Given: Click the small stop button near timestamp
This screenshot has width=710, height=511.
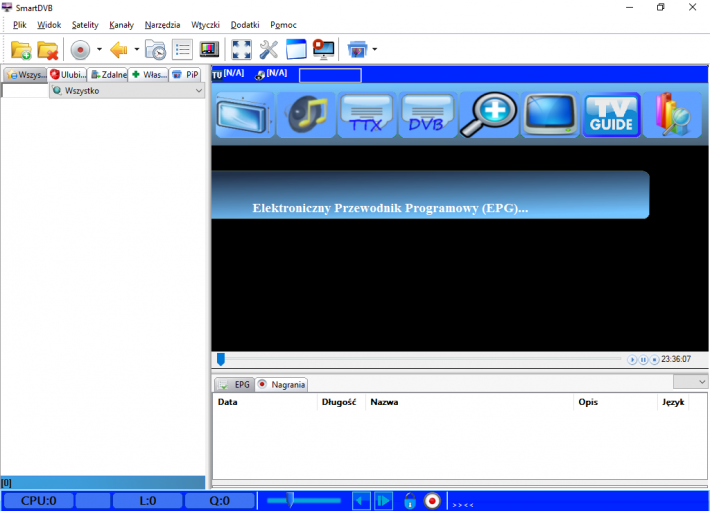Looking at the screenshot, I should pyautogui.click(x=654, y=360).
